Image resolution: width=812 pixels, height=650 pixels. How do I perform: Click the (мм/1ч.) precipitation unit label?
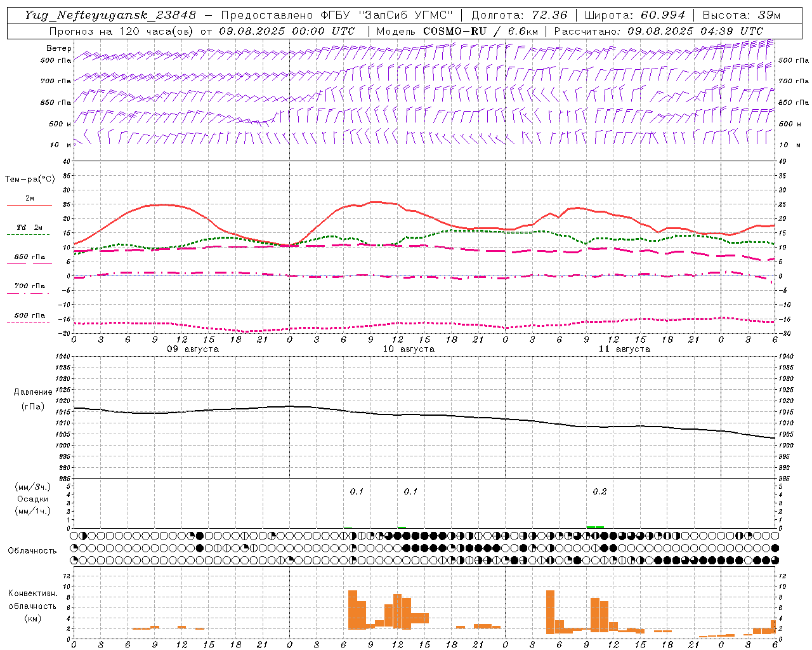coord(33,511)
